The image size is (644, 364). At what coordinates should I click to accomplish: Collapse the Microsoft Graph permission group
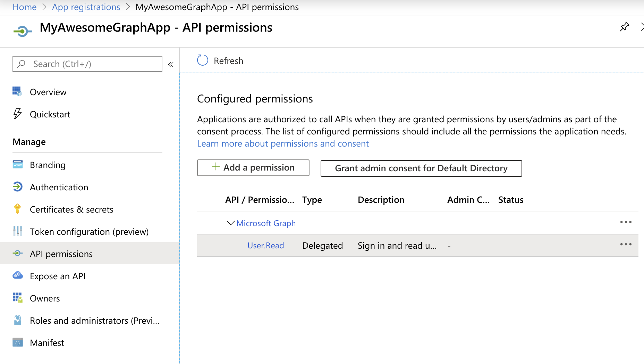point(230,223)
